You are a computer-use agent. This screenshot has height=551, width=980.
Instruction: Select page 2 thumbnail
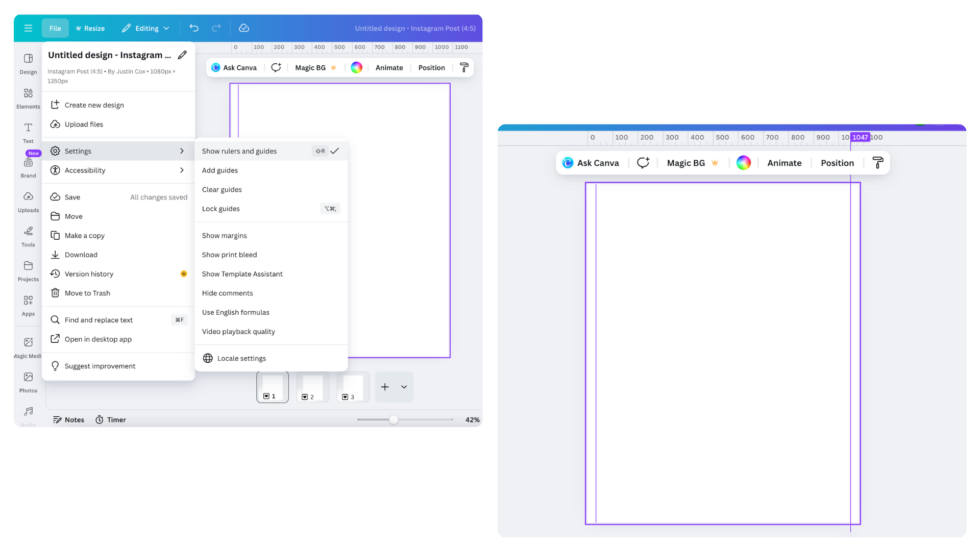point(312,387)
